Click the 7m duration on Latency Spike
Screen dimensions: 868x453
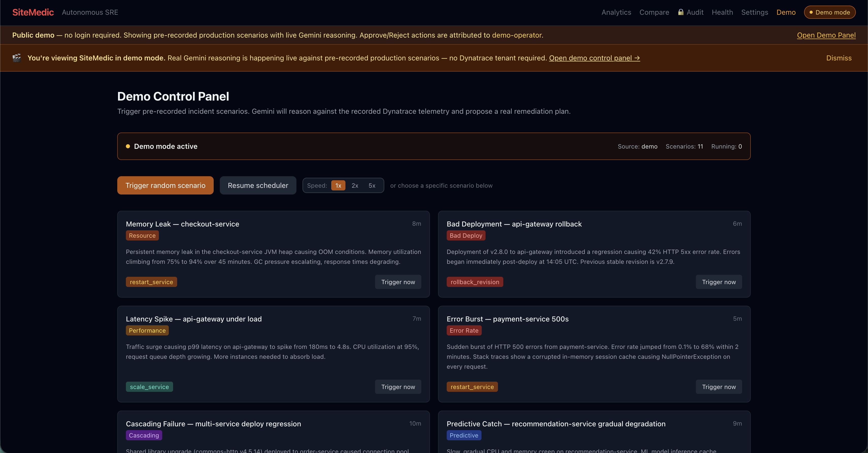(x=417, y=318)
